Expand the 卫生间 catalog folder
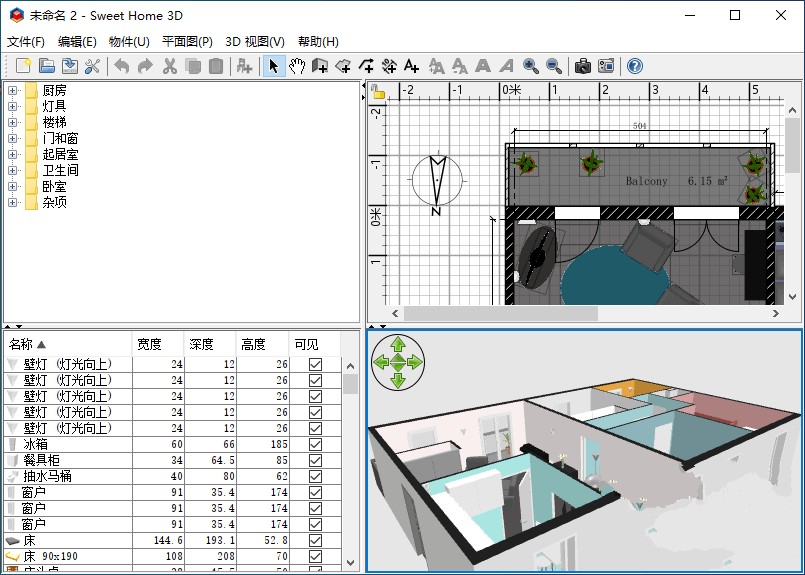The width and height of the screenshot is (805, 575). click(x=12, y=170)
